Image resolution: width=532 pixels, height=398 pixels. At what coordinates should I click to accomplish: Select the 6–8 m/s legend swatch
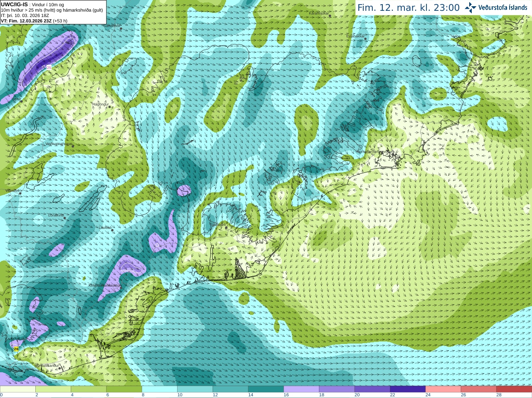coord(124,389)
